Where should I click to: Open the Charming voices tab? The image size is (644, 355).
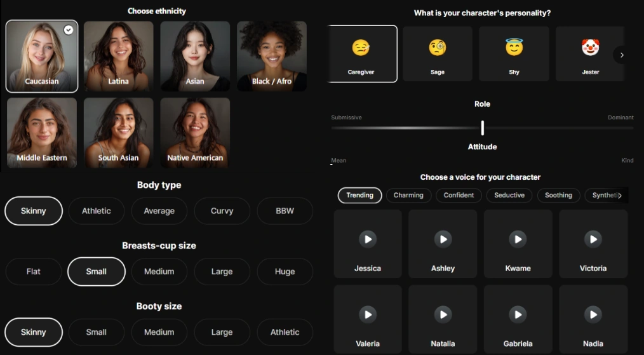click(408, 195)
